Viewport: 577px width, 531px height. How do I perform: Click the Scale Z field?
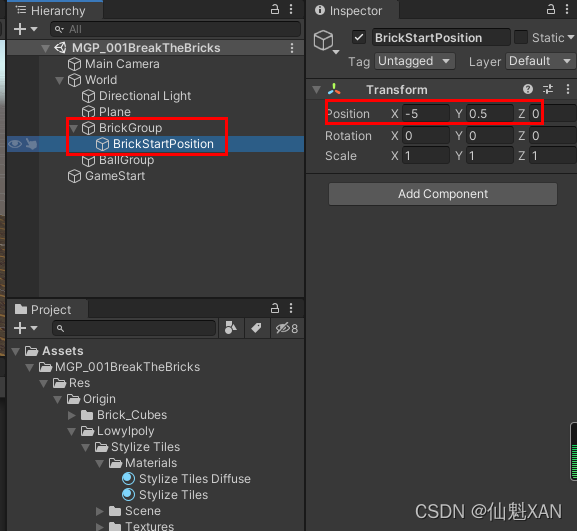553,156
